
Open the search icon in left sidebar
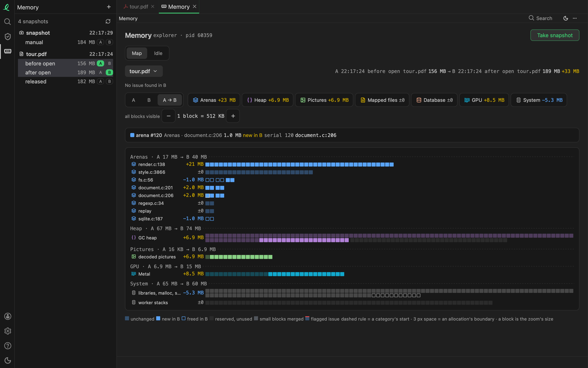(x=8, y=22)
